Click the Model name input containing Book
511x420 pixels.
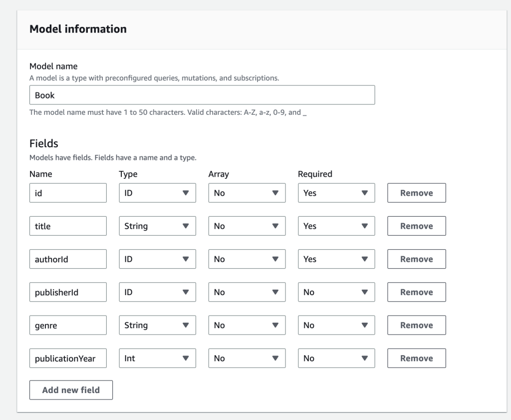tap(202, 94)
